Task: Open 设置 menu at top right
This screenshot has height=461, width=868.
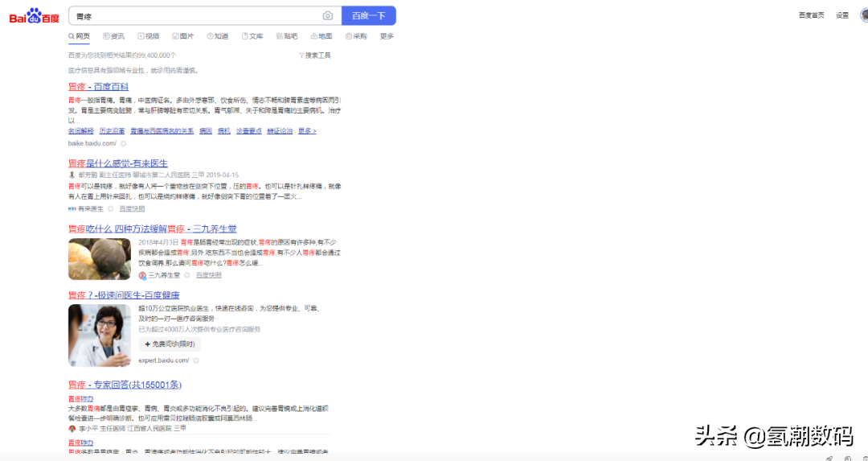Action: (842, 15)
